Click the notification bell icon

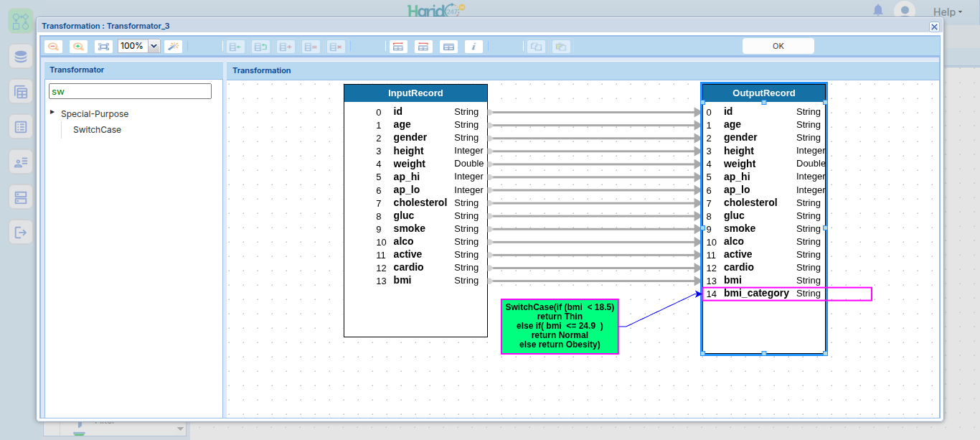tap(878, 10)
